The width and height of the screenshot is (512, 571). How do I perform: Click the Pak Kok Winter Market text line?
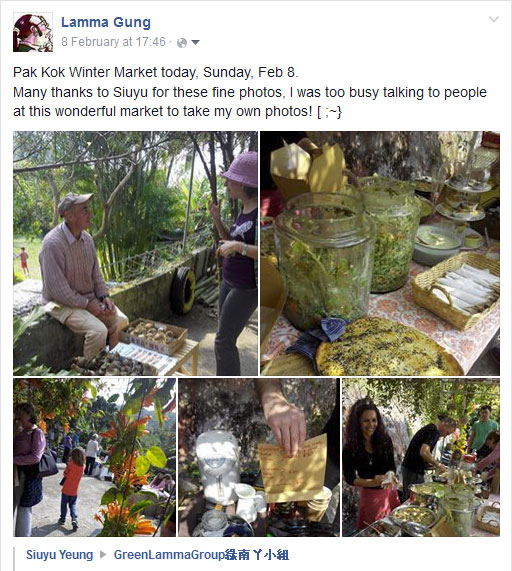(155, 72)
